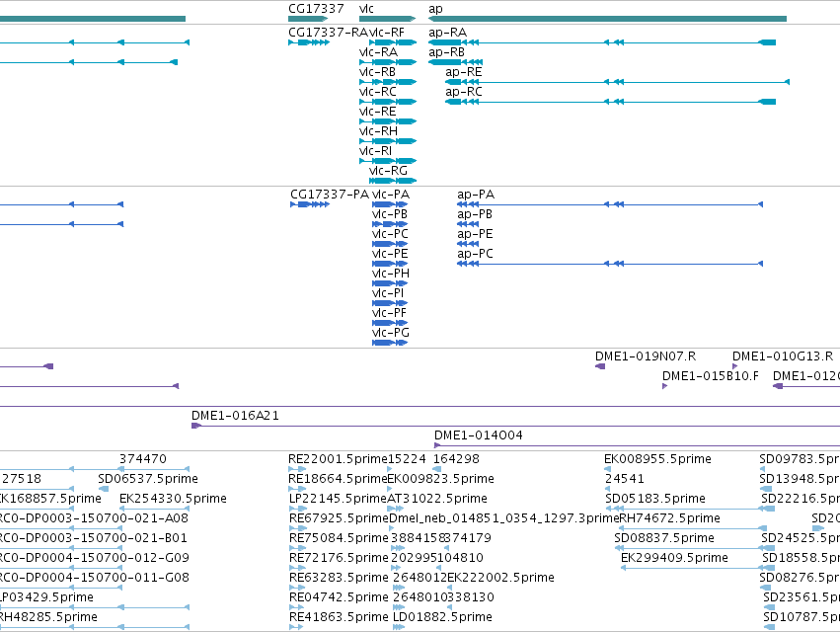The width and height of the screenshot is (840, 632).
Task: Select protein ap-PB label
Action: coord(475,214)
